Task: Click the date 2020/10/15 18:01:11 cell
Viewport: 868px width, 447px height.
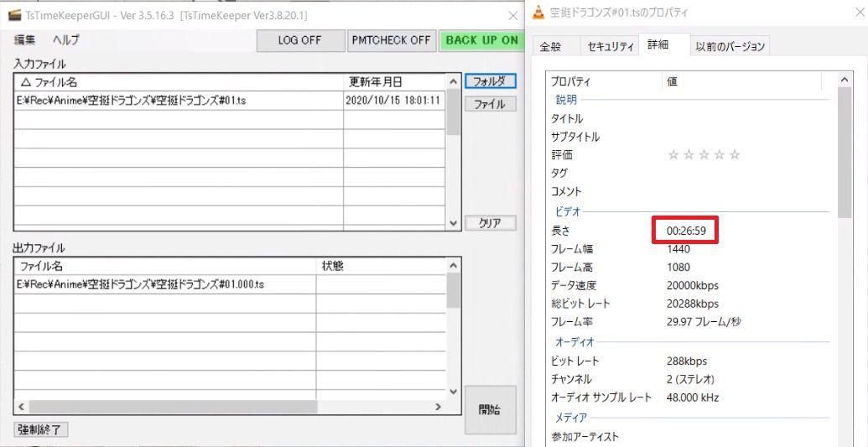Action: [x=392, y=101]
